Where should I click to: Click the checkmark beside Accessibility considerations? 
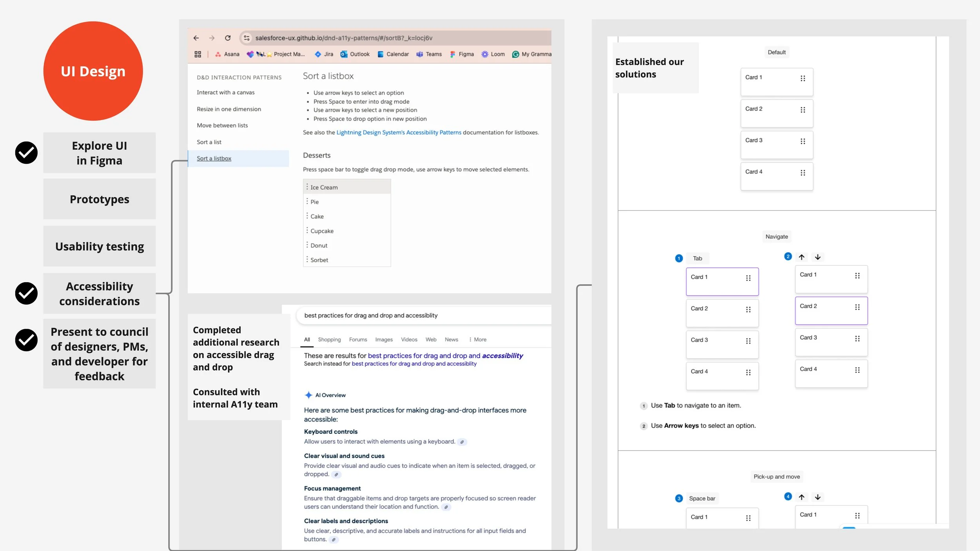[26, 293]
